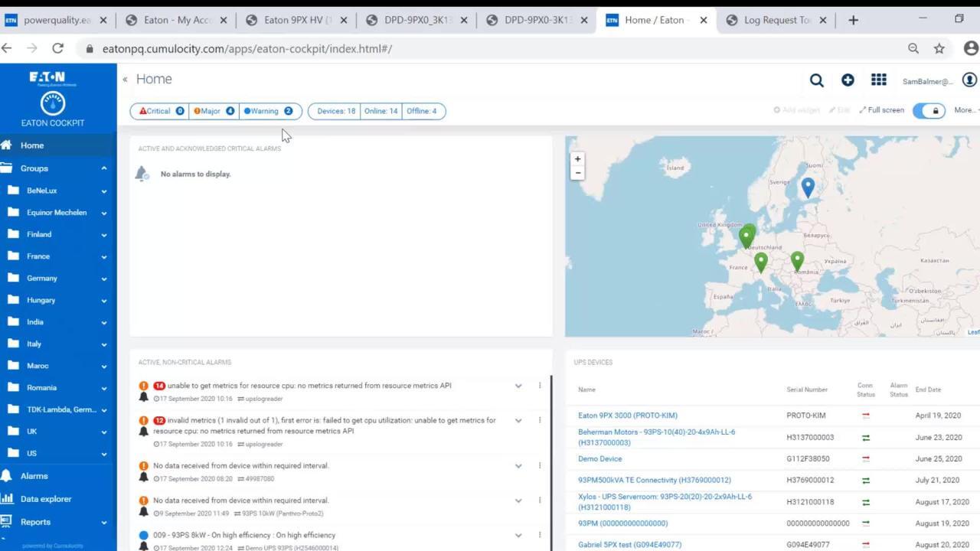
Task: Expand the '14 unable to get metrics' alarm details
Action: click(x=518, y=386)
